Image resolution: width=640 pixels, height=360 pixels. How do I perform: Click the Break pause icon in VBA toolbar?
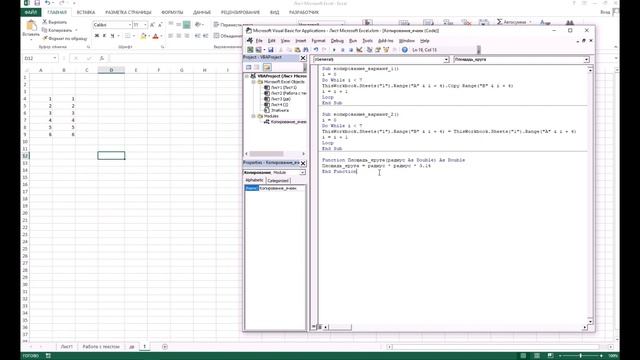pyautogui.click(x=342, y=50)
